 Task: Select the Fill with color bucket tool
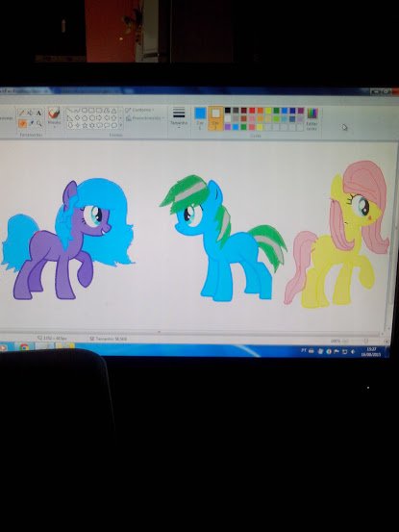click(x=30, y=113)
